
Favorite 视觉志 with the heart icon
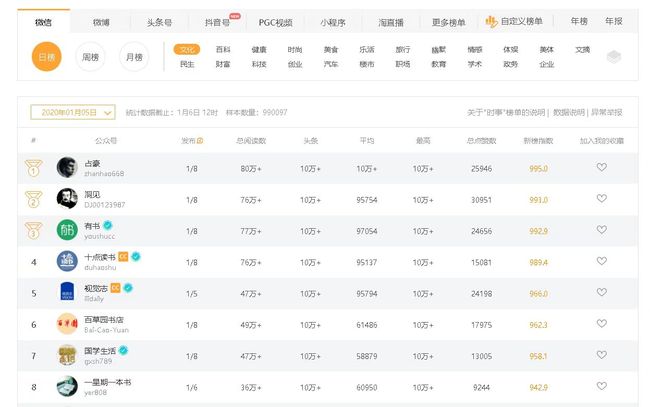click(601, 292)
